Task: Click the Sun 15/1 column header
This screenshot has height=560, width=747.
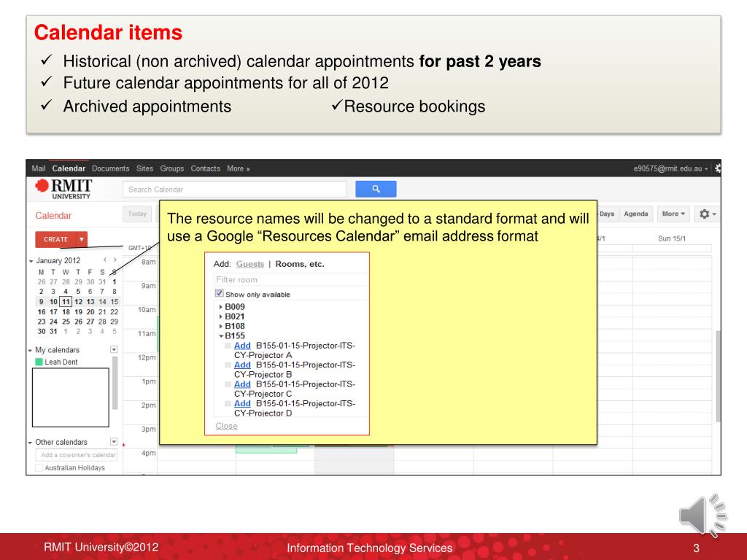Action: (672, 238)
